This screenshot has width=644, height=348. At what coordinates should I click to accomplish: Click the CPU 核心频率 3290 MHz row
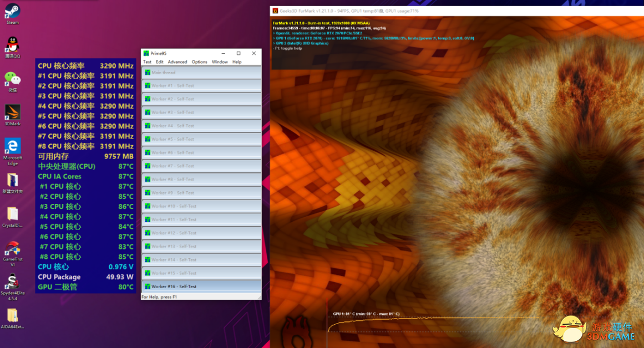[85, 65]
